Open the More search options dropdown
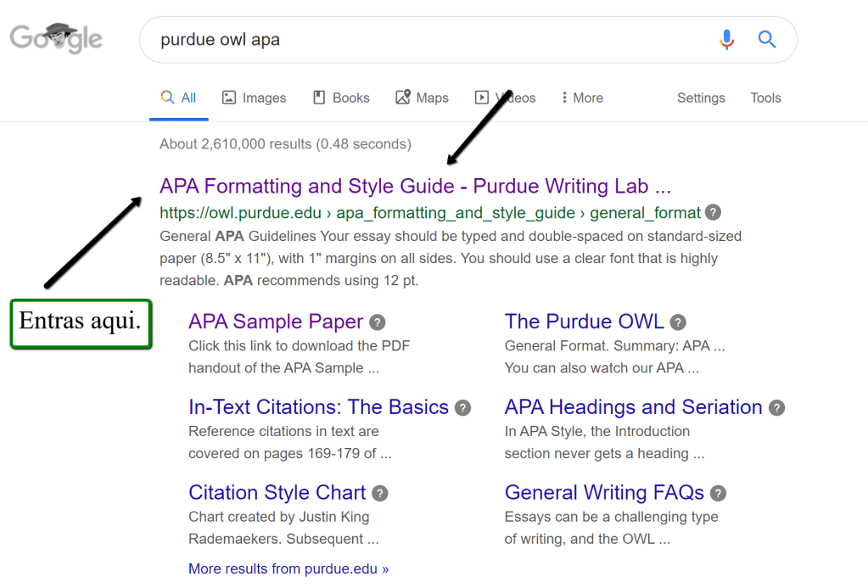Image resolution: width=868 pixels, height=588 pixels. point(582,98)
